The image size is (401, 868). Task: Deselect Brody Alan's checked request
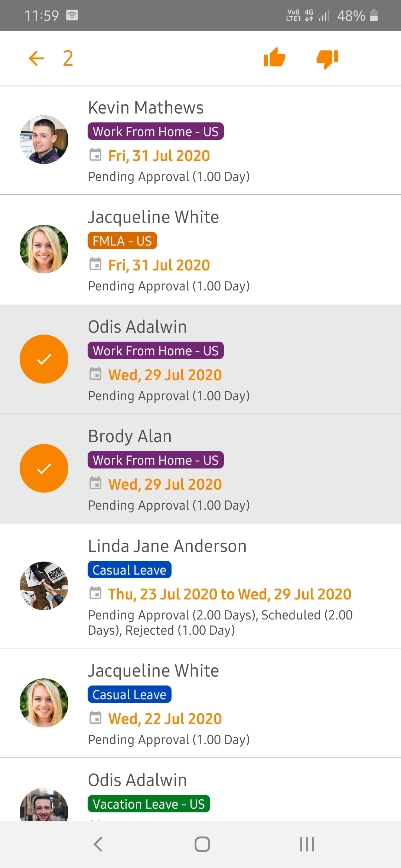[x=44, y=468]
